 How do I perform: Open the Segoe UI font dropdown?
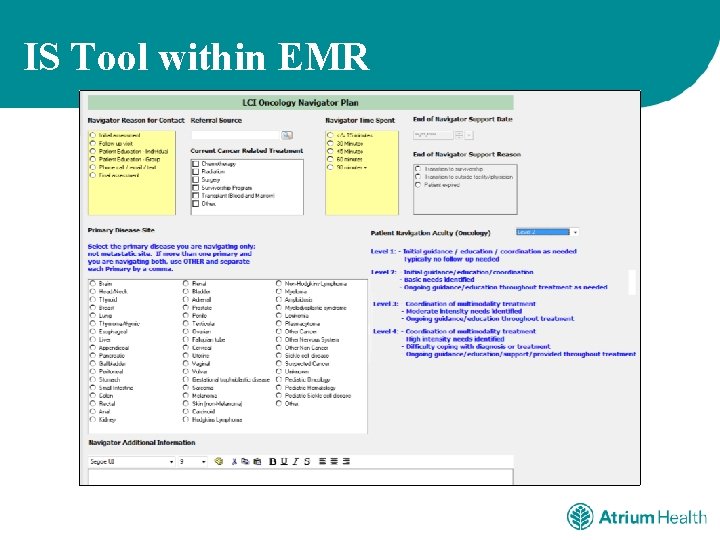[x=171, y=461]
